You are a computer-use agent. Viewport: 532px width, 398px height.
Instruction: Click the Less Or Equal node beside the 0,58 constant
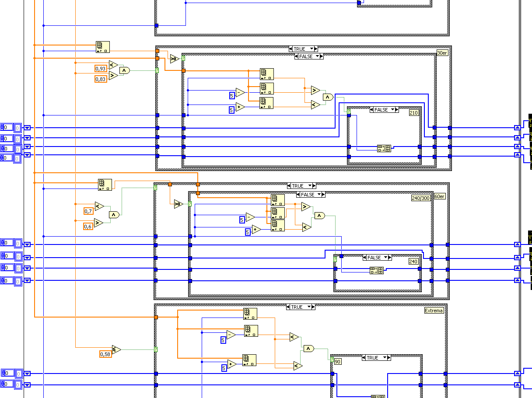[116, 349]
